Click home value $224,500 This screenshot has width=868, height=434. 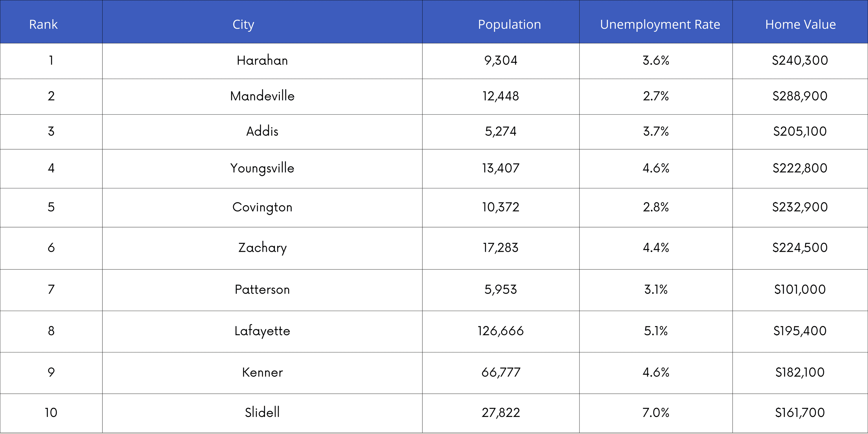tap(800, 248)
